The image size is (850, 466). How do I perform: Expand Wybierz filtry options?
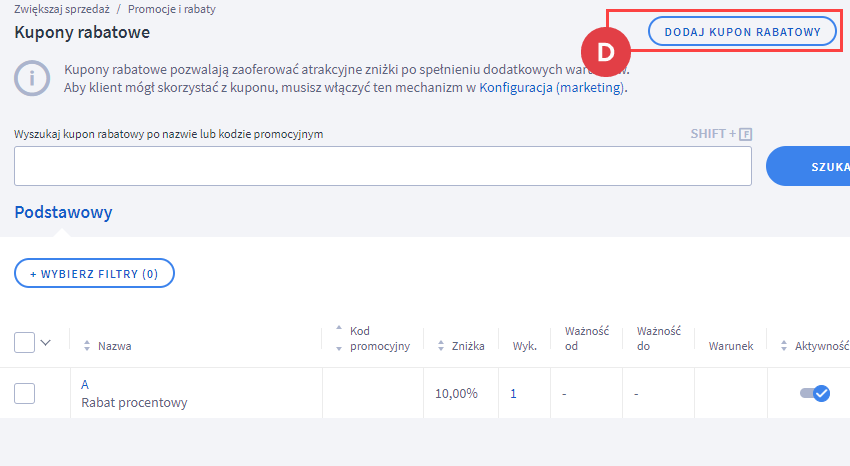pyautogui.click(x=94, y=273)
